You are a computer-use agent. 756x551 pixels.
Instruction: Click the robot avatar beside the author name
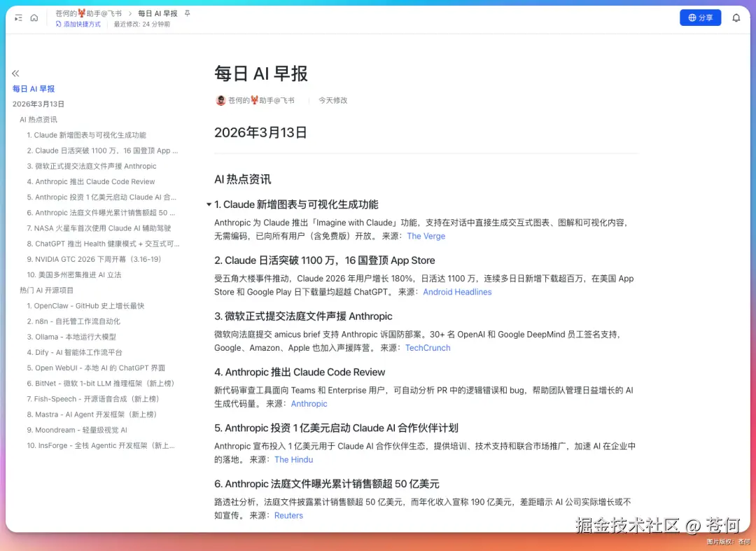(x=220, y=100)
